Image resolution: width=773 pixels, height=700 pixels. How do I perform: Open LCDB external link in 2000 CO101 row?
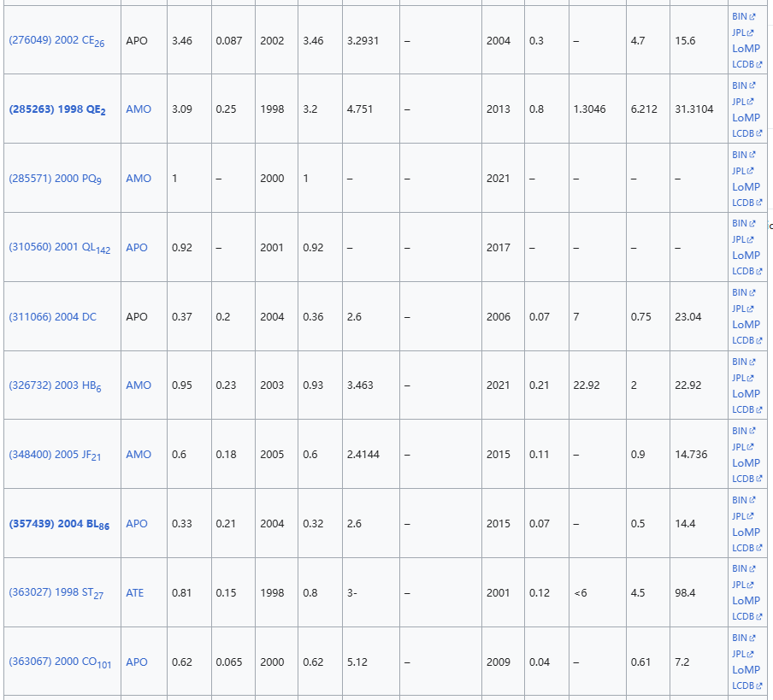coord(743,685)
